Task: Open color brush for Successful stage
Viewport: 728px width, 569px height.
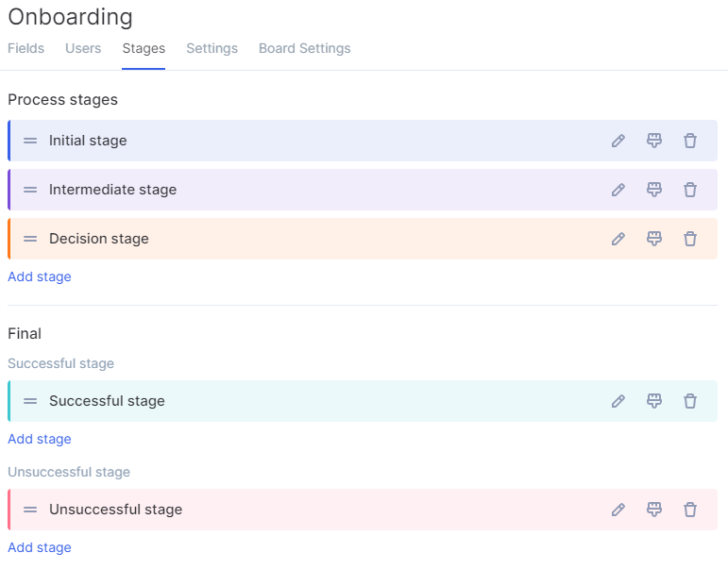Action: tap(654, 401)
